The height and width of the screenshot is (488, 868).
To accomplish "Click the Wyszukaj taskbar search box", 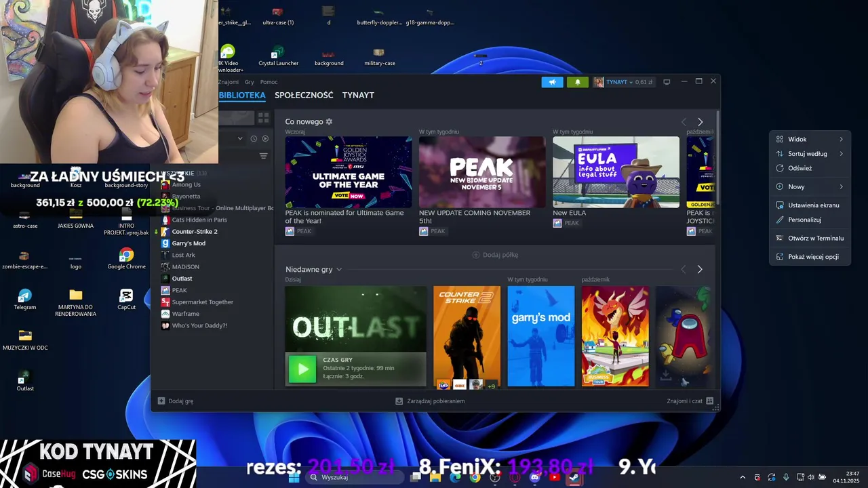I will [355, 477].
